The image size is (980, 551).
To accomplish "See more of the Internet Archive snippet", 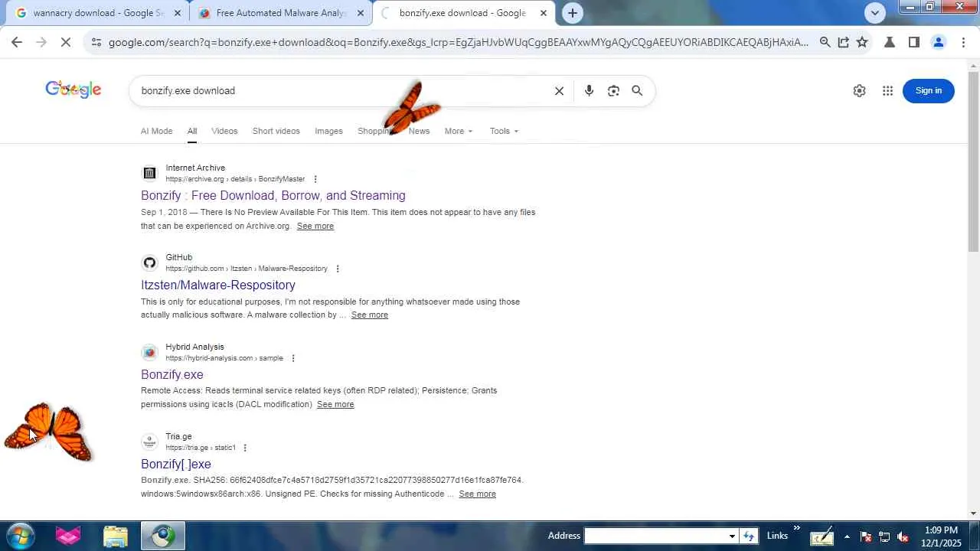I will click(315, 227).
